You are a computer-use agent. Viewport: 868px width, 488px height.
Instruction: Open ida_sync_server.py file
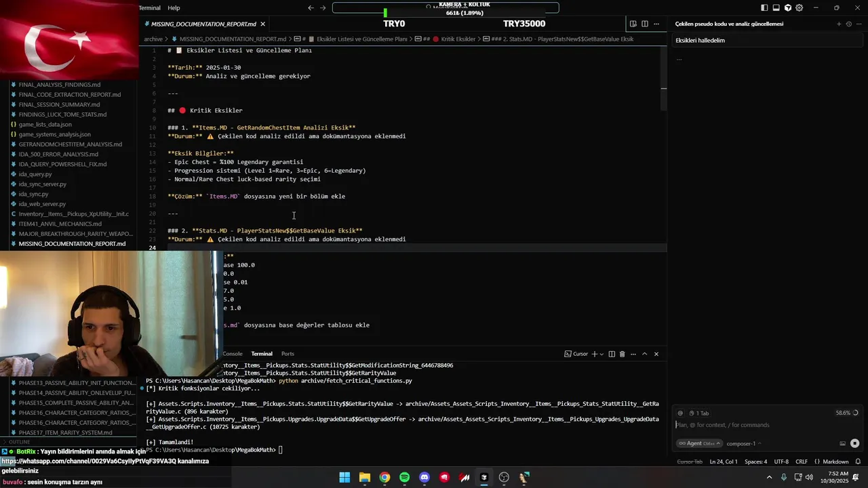pyautogui.click(x=42, y=184)
